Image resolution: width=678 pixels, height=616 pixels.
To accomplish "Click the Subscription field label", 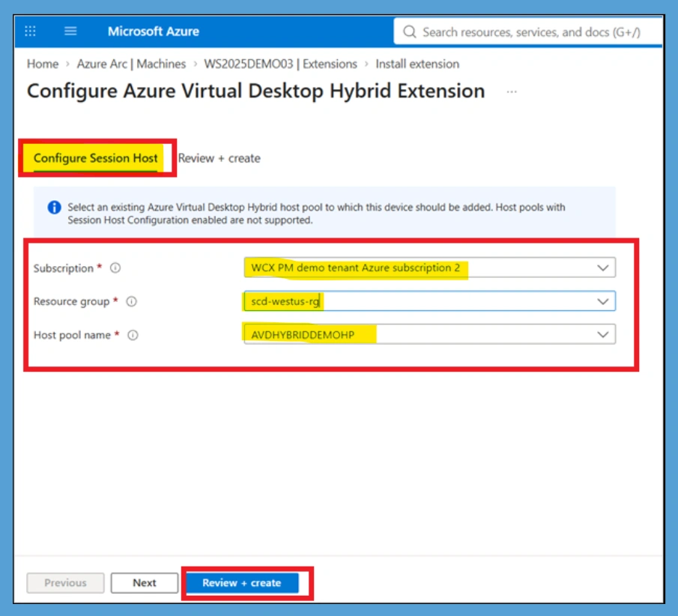I will click(x=63, y=268).
